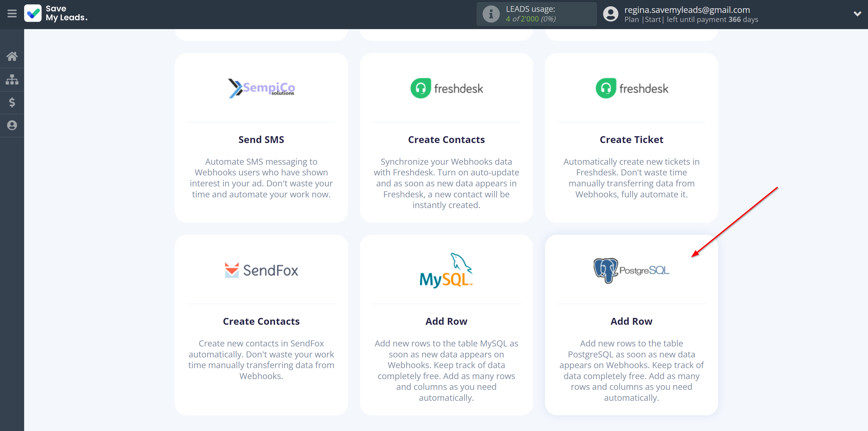This screenshot has width=868, height=431.
Task: Open the profile icon in sidebar
Action: (12, 125)
